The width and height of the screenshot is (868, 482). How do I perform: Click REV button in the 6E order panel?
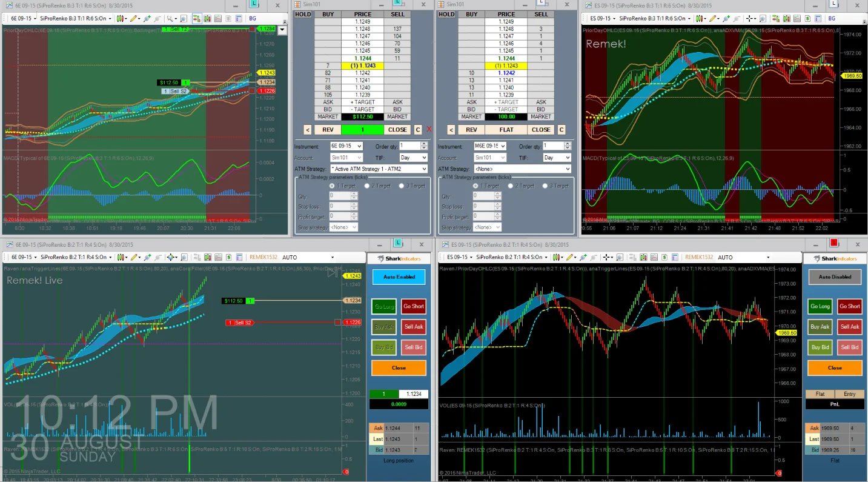click(328, 129)
